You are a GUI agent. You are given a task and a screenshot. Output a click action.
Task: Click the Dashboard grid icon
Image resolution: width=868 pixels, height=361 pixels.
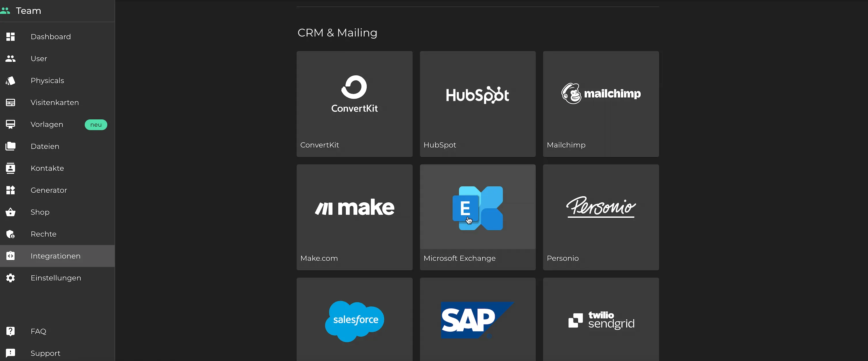point(10,37)
